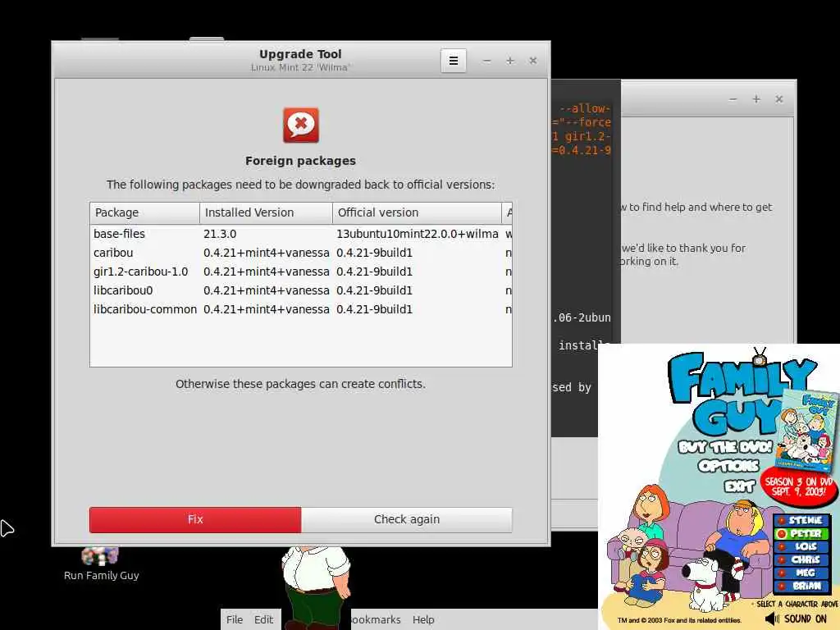Viewport: 840px width, 630px height.
Task: Maximize the background welcome window
Action: click(756, 99)
